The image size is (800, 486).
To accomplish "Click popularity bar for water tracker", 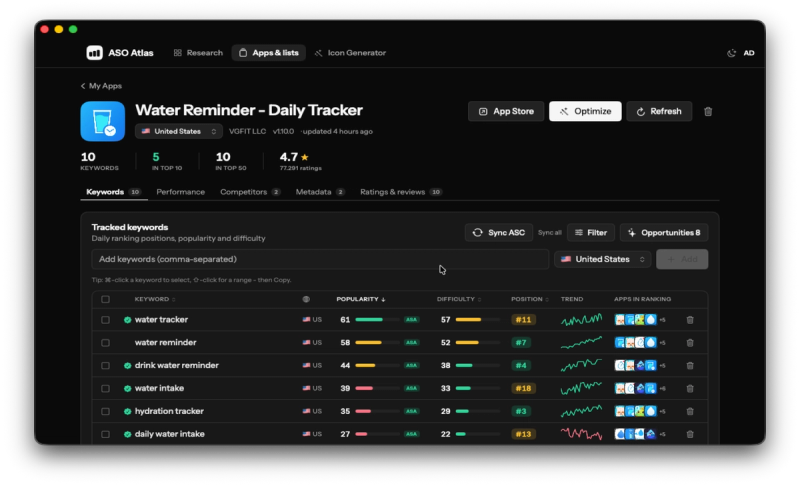I will tap(377, 320).
